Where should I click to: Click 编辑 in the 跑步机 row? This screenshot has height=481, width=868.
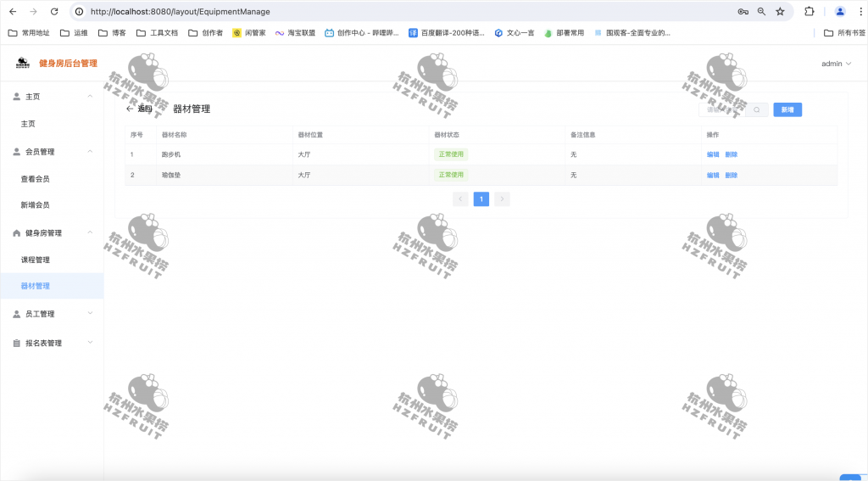[712, 154]
